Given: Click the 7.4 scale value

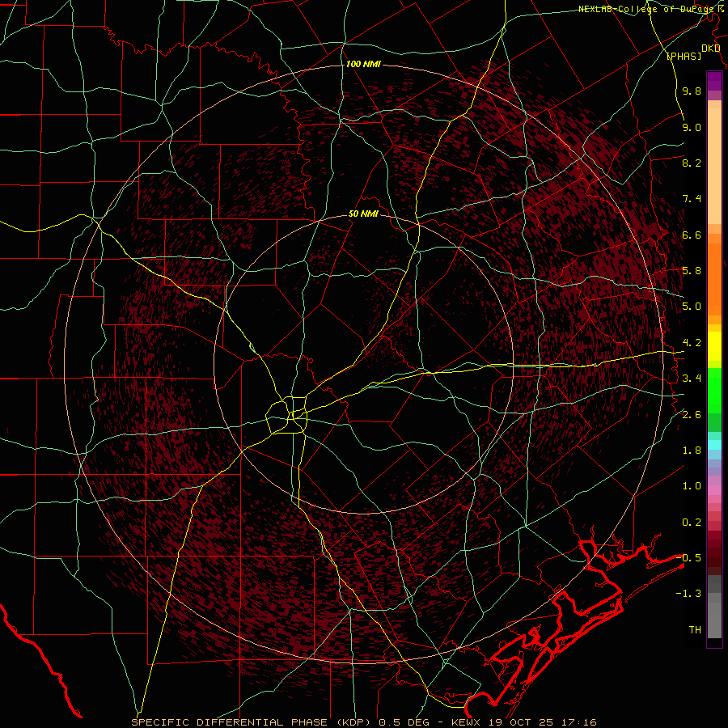Looking at the screenshot, I should pos(692,199).
